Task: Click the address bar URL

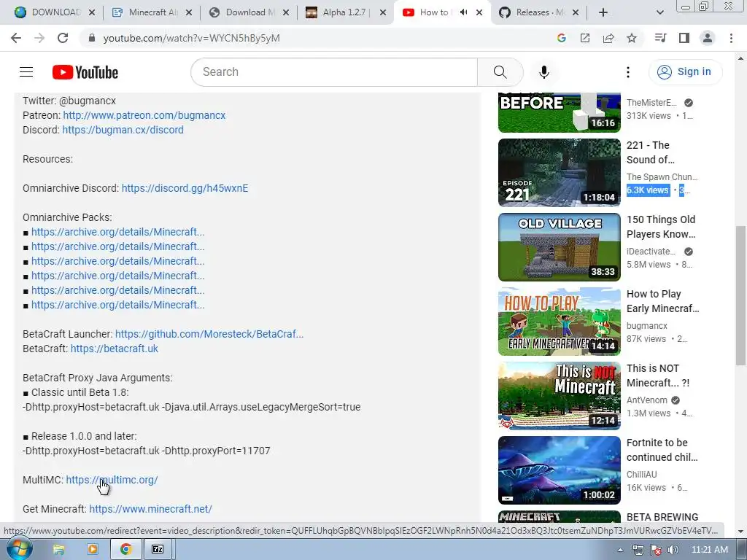Action: 192,38
